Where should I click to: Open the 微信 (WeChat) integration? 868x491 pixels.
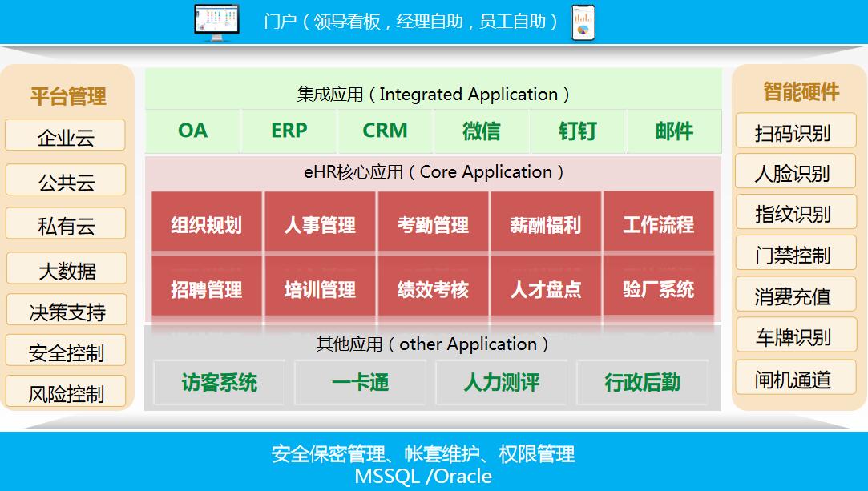click(482, 131)
